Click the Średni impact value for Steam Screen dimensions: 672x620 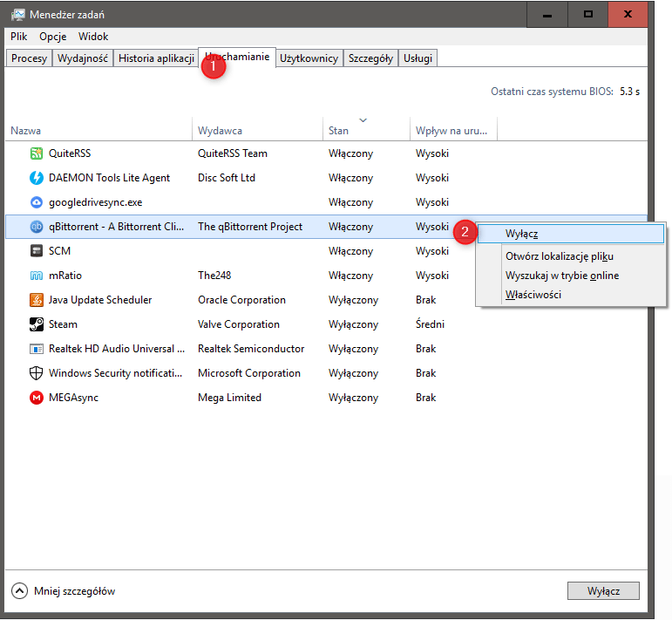tap(430, 324)
